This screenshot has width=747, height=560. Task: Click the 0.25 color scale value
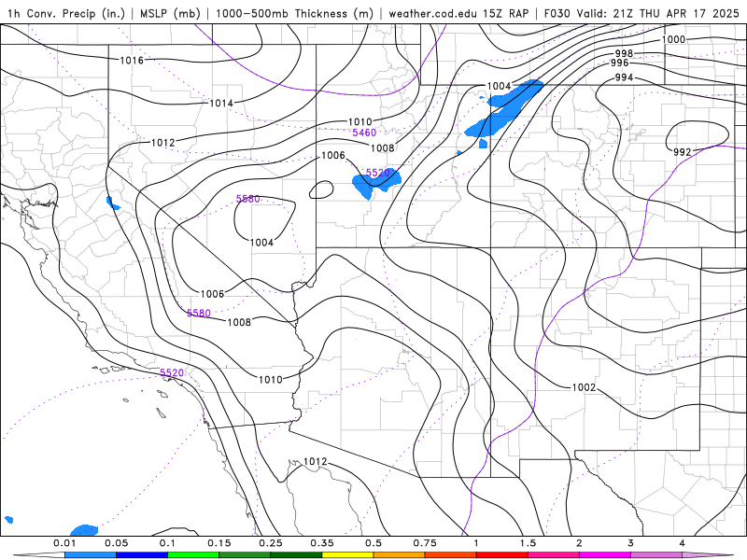coord(271,543)
